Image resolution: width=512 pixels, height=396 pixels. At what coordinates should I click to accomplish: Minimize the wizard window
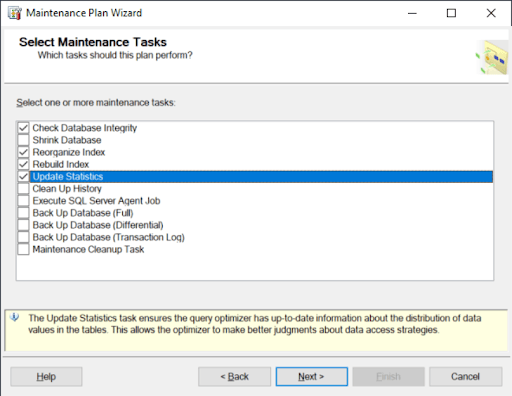tap(412, 13)
